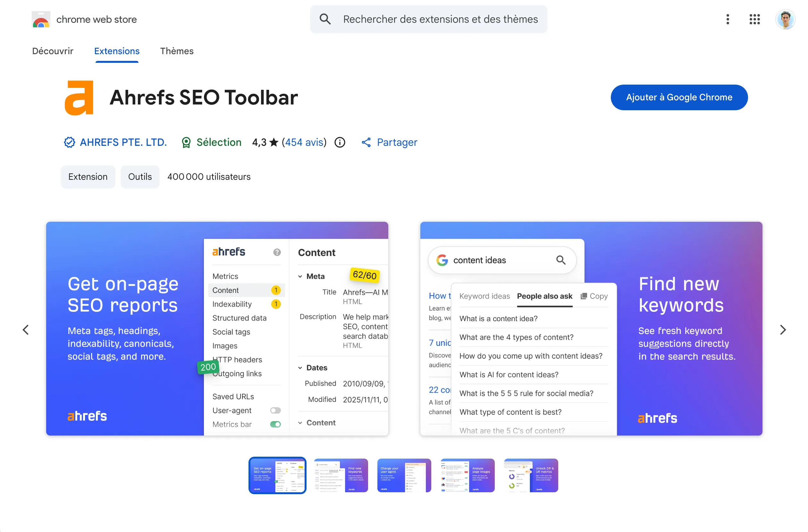808x532 pixels.
Task: Click the Partager share icon
Action: pos(366,143)
